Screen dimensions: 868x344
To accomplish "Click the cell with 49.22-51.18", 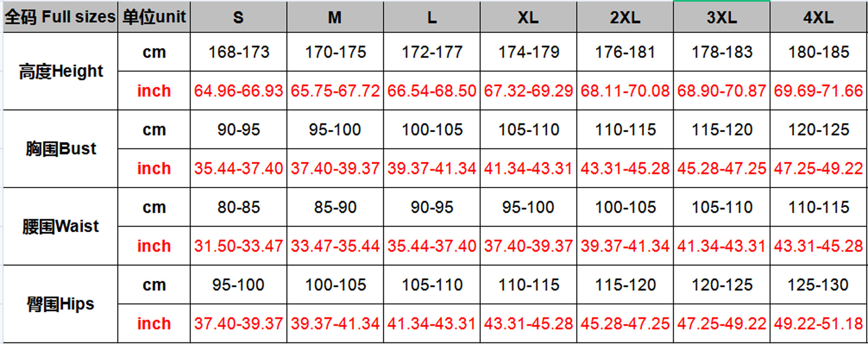I will pyautogui.click(x=818, y=324).
